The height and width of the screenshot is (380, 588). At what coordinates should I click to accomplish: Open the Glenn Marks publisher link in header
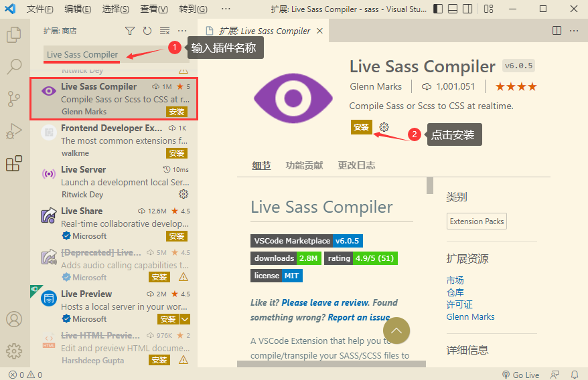tap(376, 86)
